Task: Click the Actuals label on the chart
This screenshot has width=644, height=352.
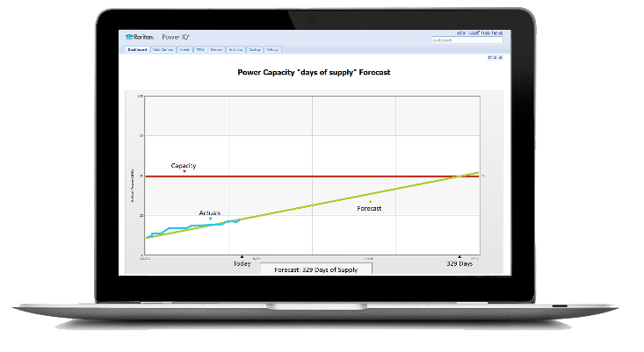Action: [x=209, y=213]
